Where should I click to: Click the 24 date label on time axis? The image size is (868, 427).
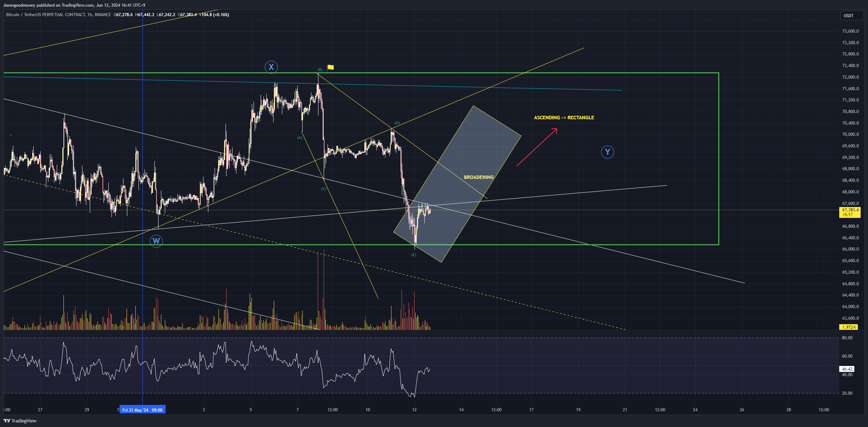tap(695, 410)
